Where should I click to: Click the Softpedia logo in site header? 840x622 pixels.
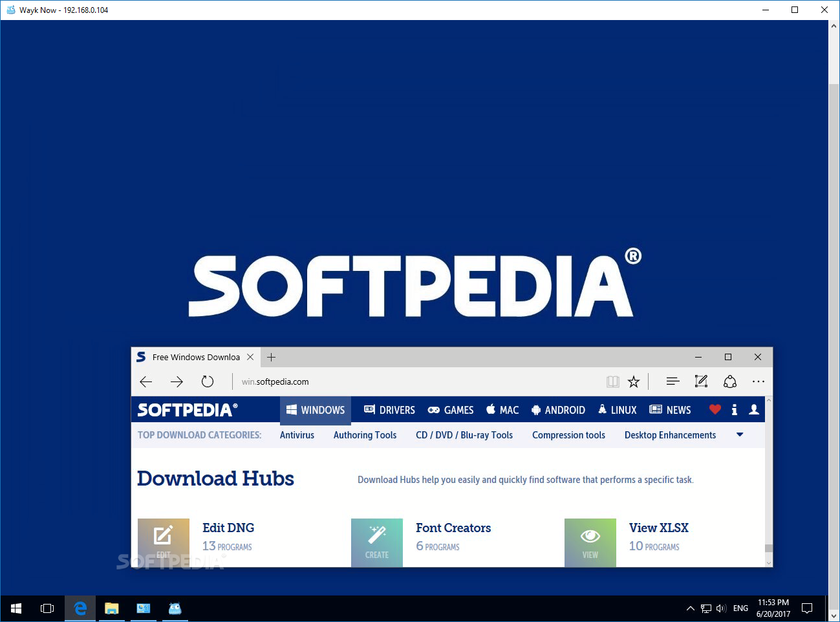[188, 410]
